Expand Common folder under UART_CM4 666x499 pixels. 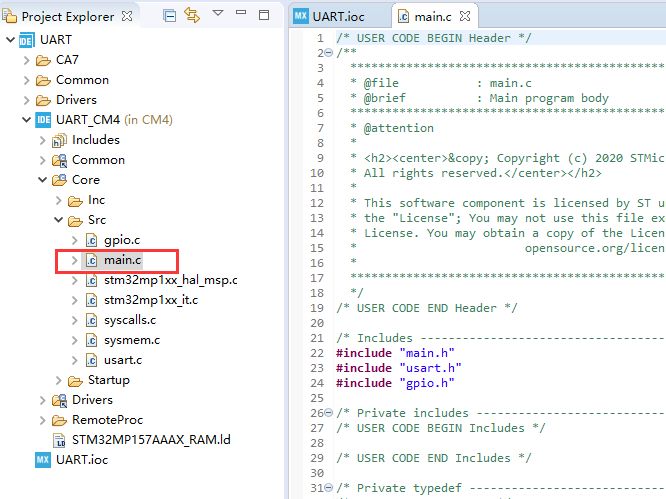42,160
